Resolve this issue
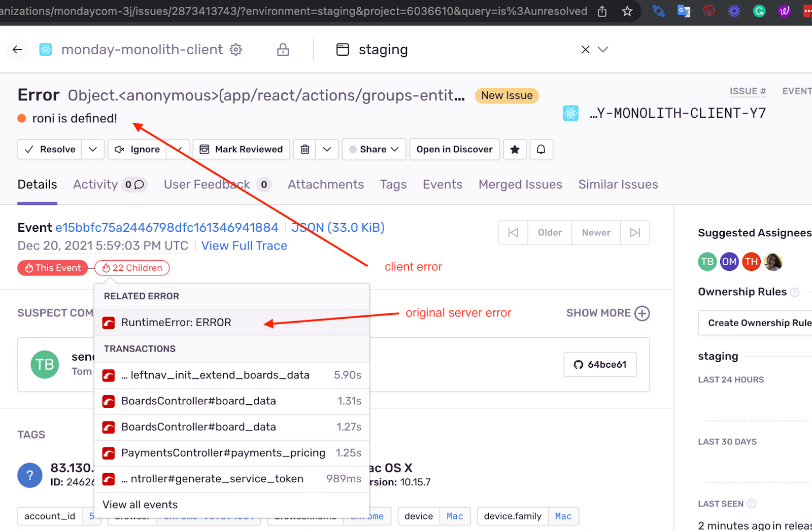The width and height of the screenshot is (812, 531). pyautogui.click(x=50, y=149)
